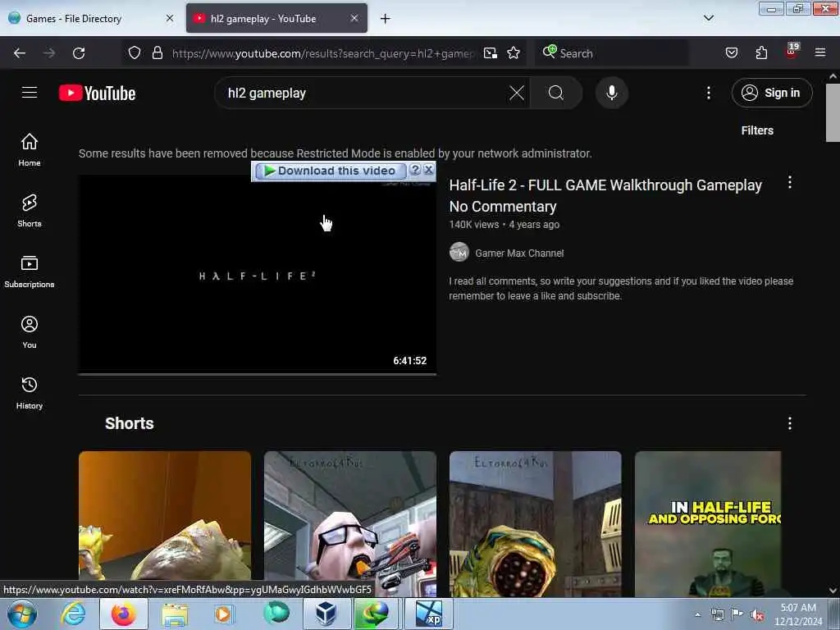Open the short showing the spotted creature
Image resolution: width=840 pixels, height=630 pixels.
pyautogui.click(x=535, y=523)
